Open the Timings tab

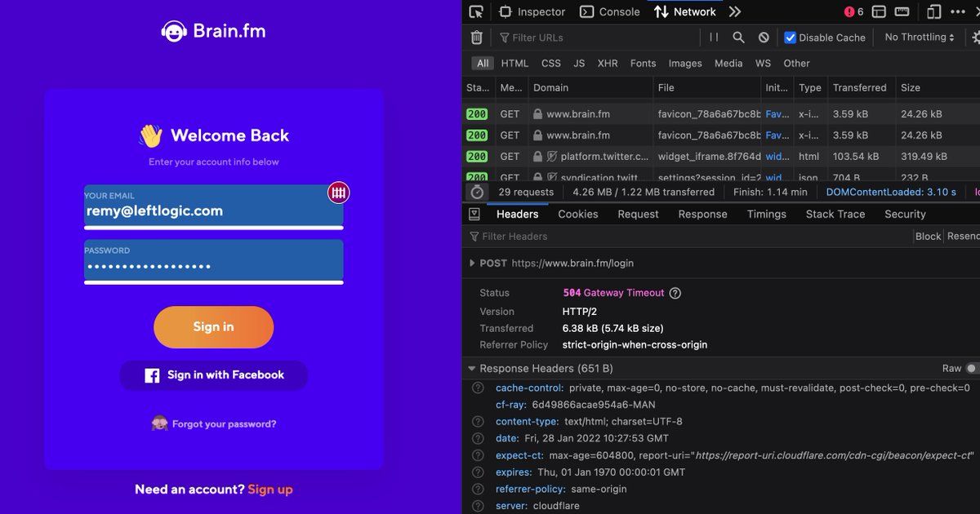click(766, 214)
